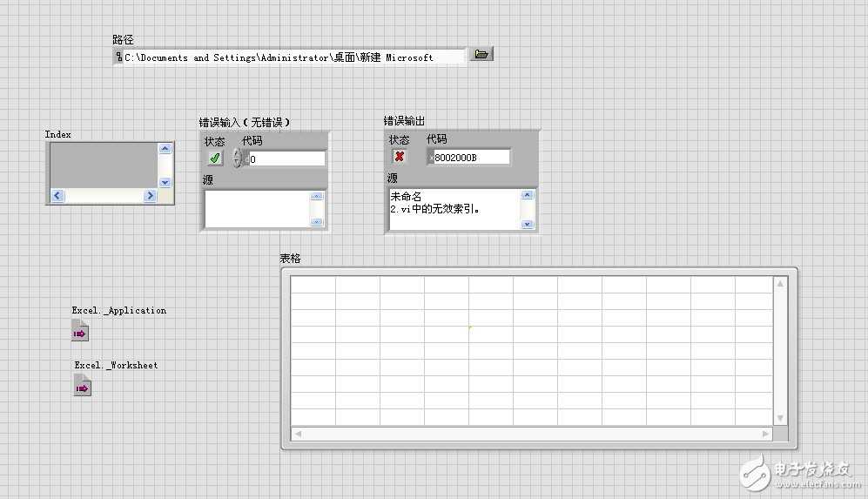Click the table's horizontal scroll right arrow
This screenshot has height=499, width=868.
click(765, 434)
